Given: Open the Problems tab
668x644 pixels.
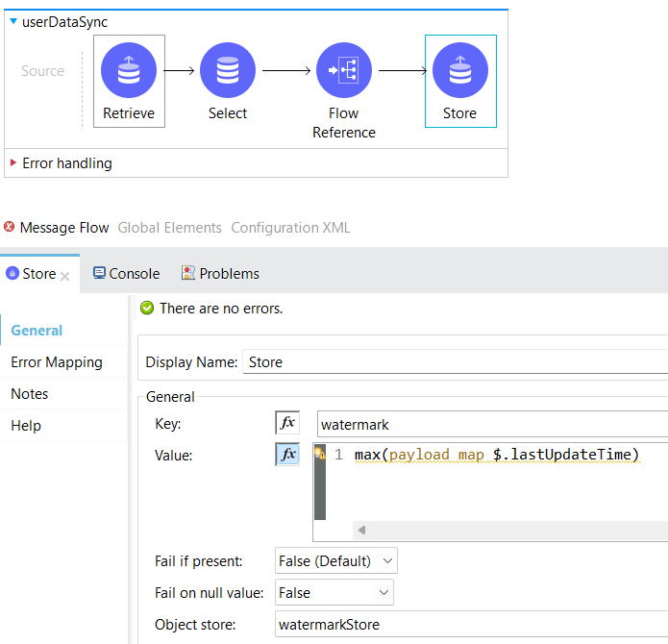Looking at the screenshot, I should (x=220, y=273).
